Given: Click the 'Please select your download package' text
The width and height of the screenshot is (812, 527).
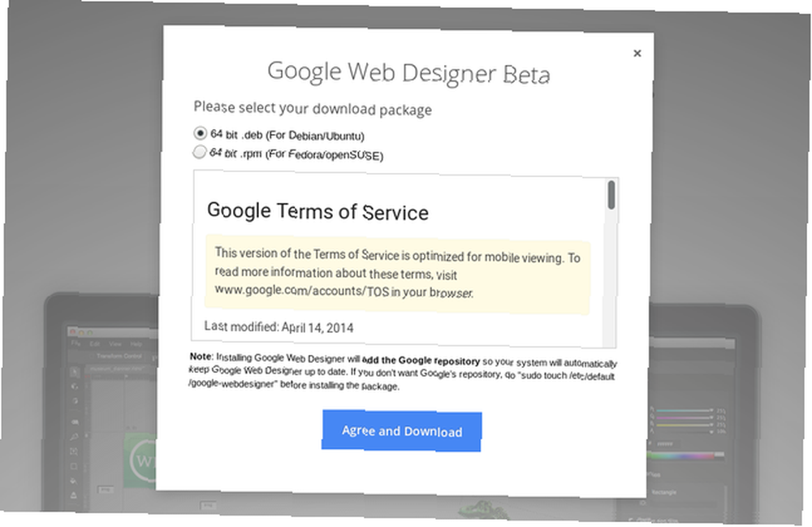Looking at the screenshot, I should point(313,108).
